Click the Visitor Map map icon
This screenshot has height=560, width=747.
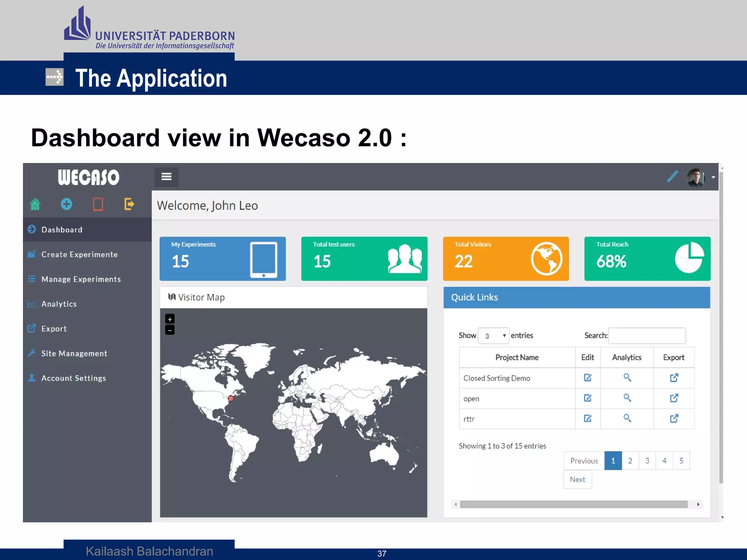pos(172,297)
